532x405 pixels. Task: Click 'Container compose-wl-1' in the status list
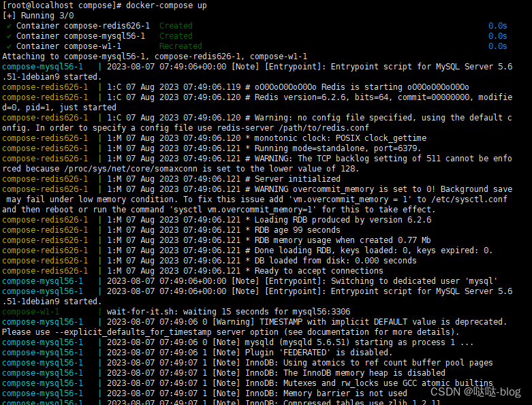69,46
